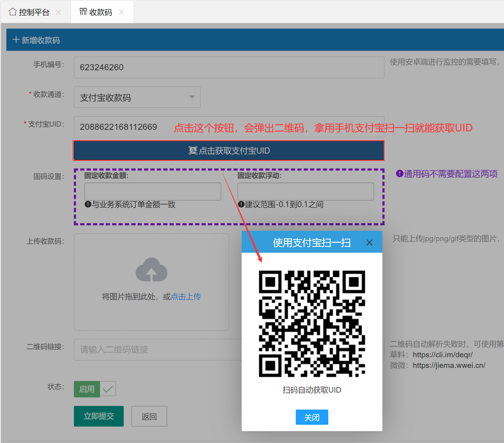This screenshot has width=504, height=443.
Task: Click the info icon before 与业务系统订单金额一致
Action: (x=88, y=204)
